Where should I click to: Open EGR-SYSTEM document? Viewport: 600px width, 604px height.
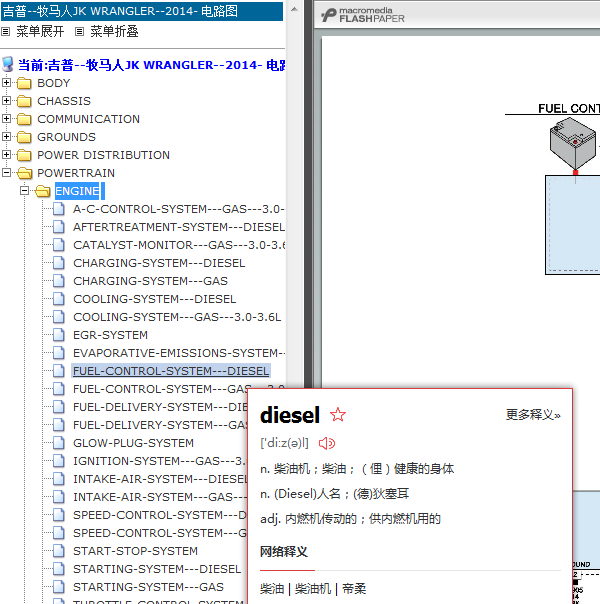[x=111, y=335]
